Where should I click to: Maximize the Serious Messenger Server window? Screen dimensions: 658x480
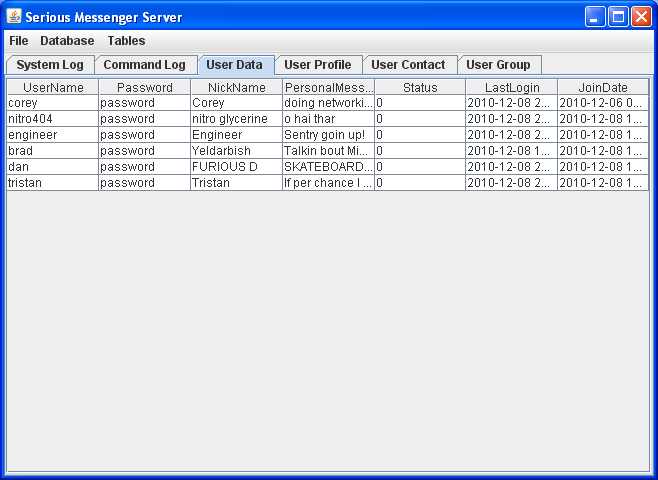coord(618,17)
